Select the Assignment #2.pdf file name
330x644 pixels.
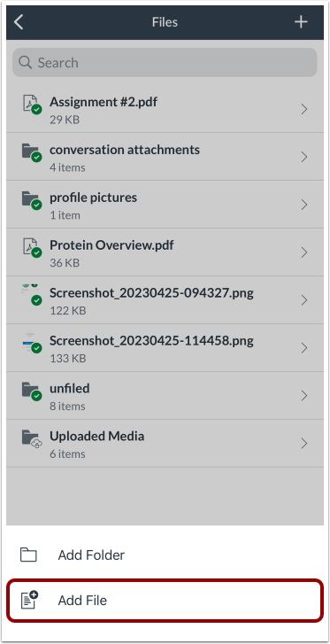click(x=104, y=102)
